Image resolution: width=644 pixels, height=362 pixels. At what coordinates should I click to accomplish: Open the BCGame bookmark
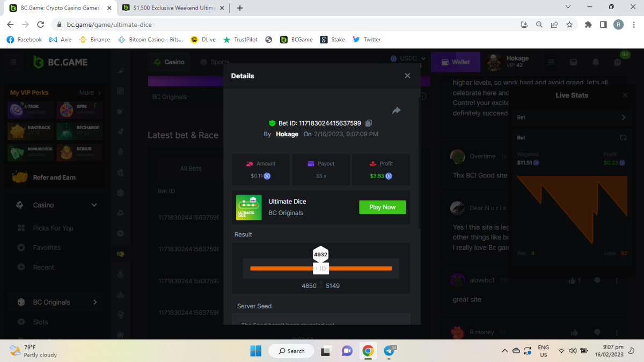tap(296, 39)
